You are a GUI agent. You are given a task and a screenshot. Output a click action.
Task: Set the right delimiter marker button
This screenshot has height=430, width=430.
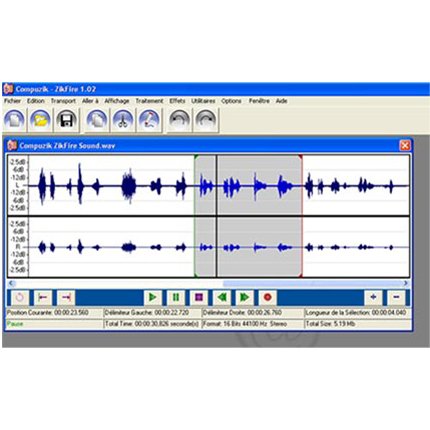coord(66,297)
